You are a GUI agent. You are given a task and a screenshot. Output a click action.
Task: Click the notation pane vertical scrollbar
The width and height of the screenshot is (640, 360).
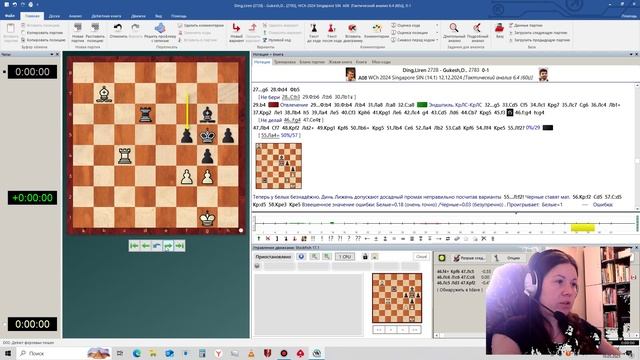(x=637, y=147)
